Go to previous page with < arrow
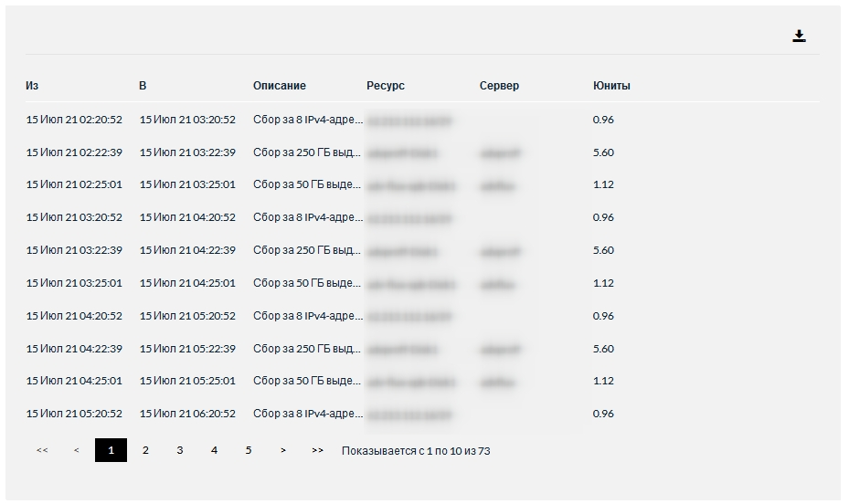This screenshot has height=504, width=849. [x=77, y=450]
